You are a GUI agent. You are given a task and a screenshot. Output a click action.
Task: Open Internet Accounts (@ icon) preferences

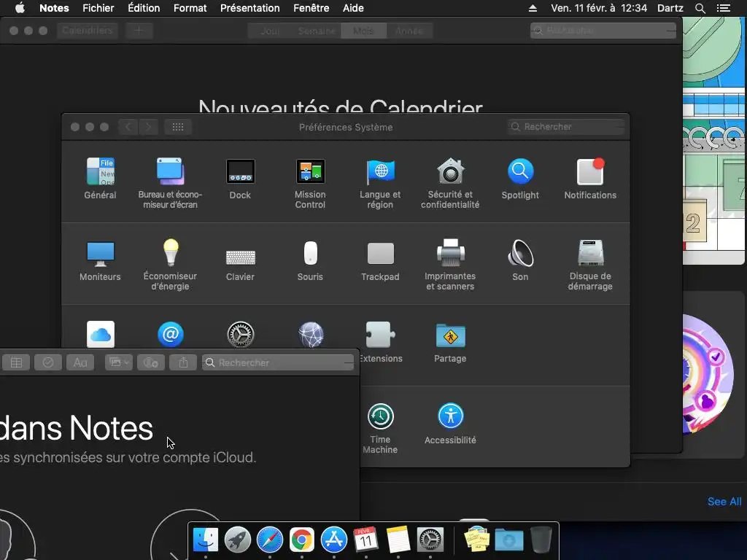pos(171,334)
